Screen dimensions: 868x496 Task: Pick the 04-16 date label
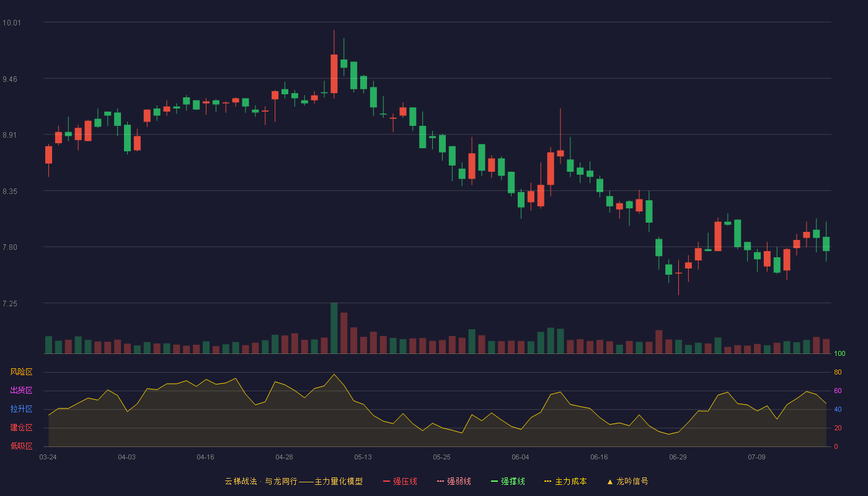[205, 457]
